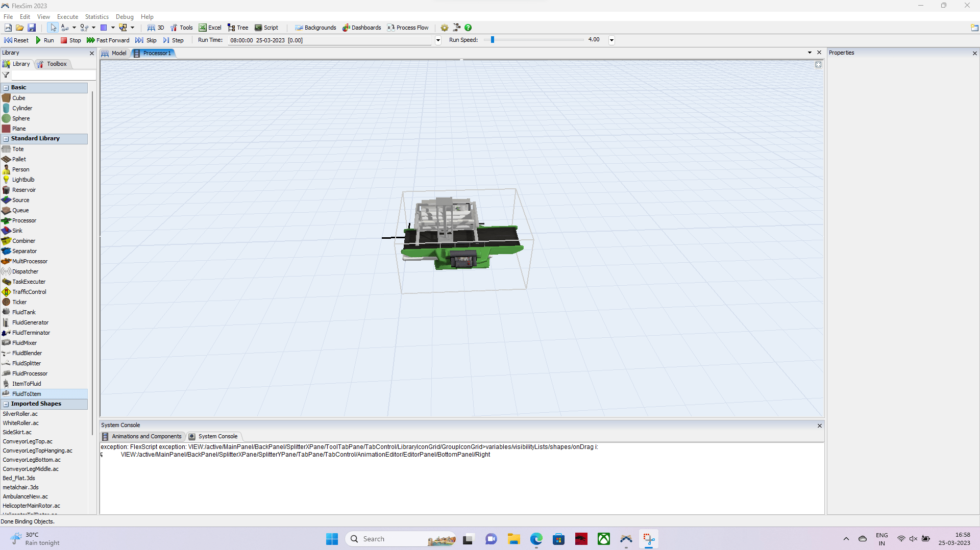Open the Tree view from the toolbar

(238, 28)
